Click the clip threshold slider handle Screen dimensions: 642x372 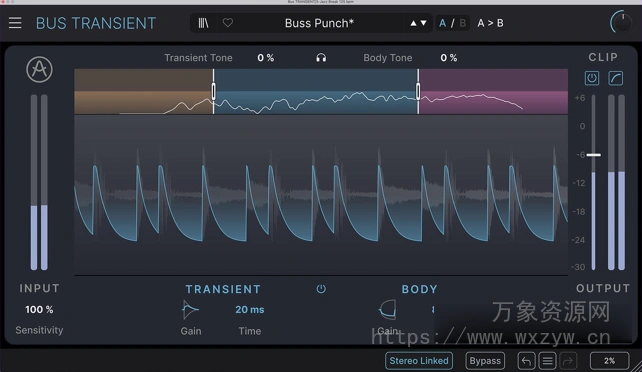594,155
